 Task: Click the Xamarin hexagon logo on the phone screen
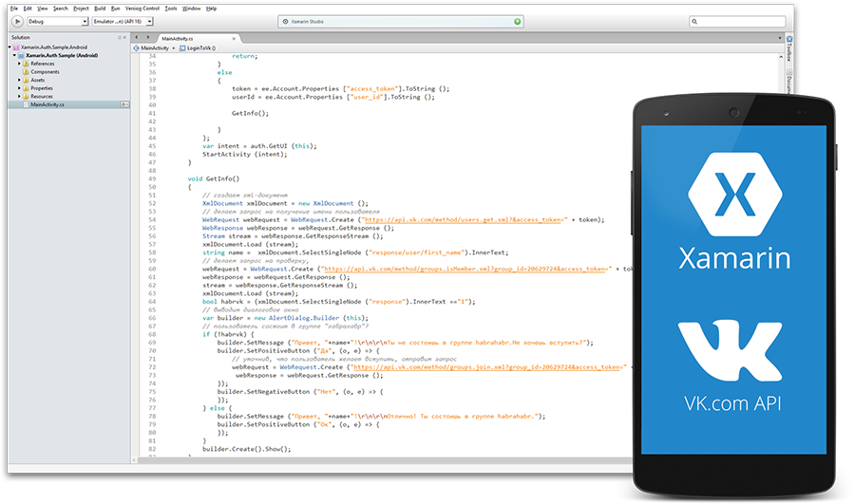[734, 194]
